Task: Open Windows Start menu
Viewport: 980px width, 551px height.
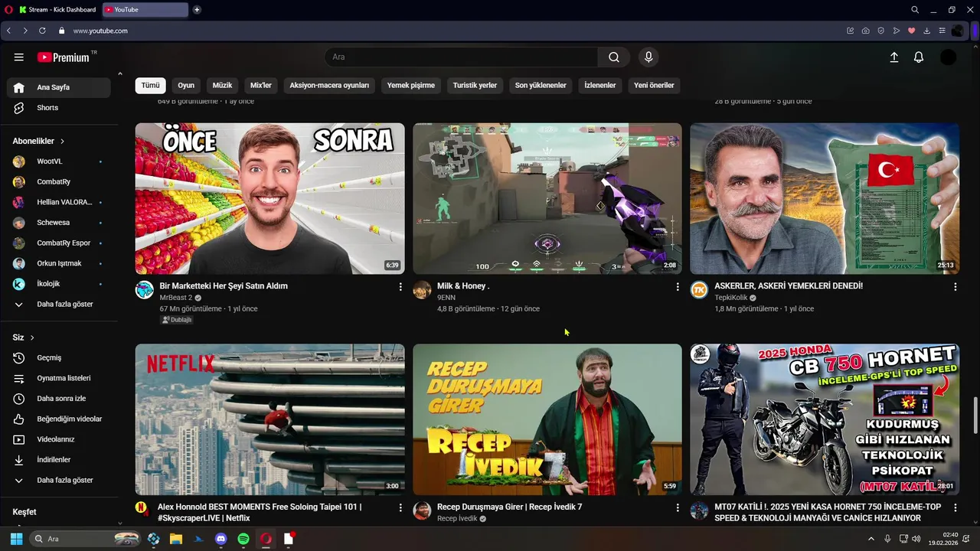Action: tap(16, 539)
